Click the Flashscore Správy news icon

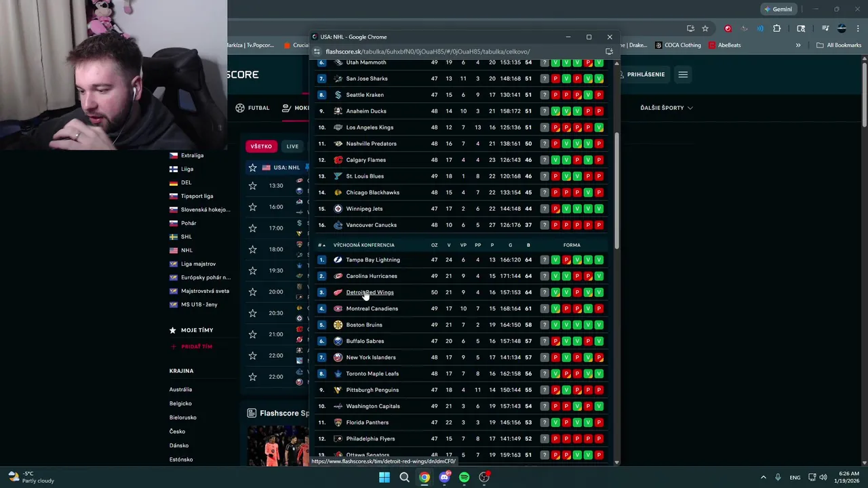coord(252,413)
